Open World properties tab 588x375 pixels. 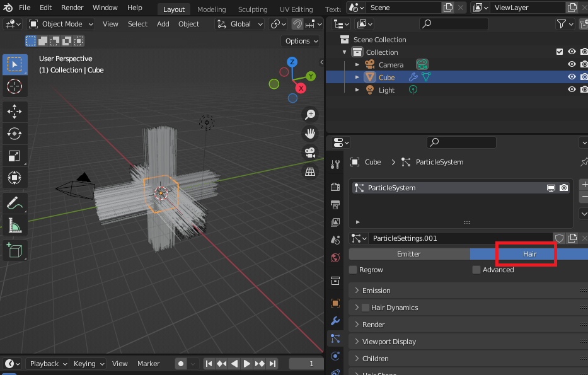point(335,258)
